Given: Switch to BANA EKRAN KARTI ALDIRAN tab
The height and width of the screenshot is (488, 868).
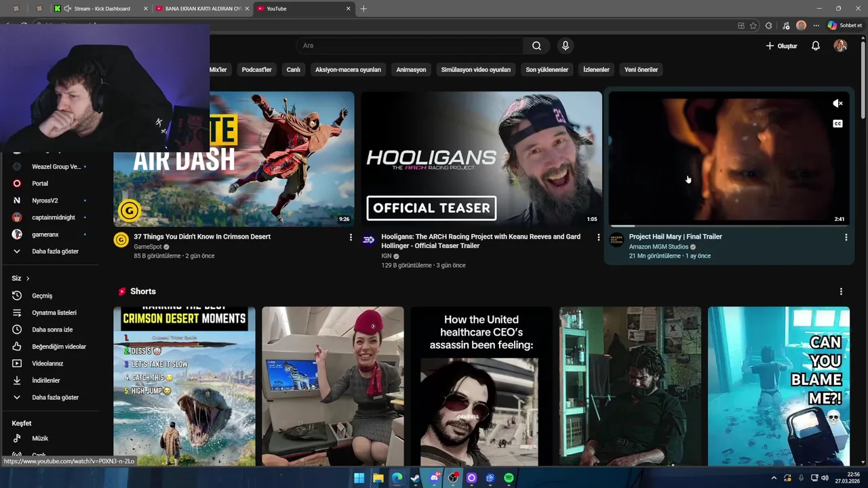Looking at the screenshot, I should [201, 8].
